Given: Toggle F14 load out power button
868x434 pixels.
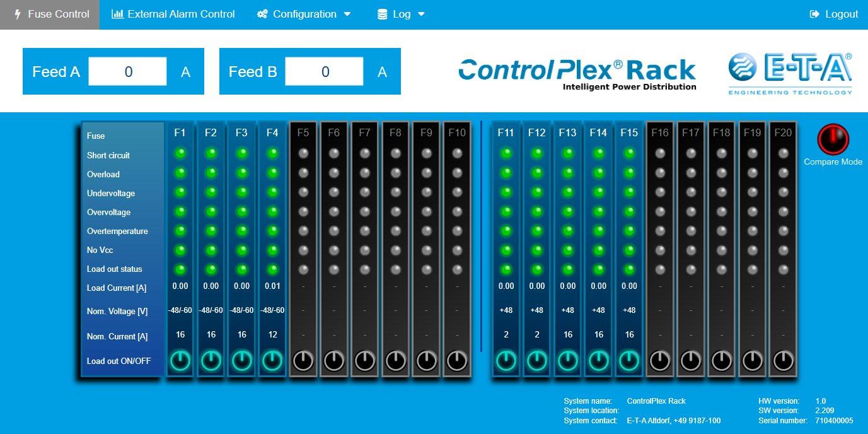Looking at the screenshot, I should 599,360.
